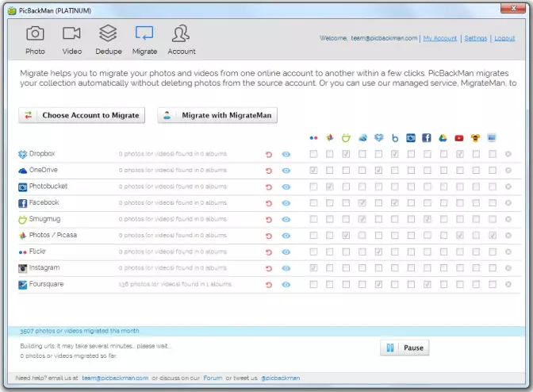The image size is (533, 392).
Task: Toggle the eye icon in the Facebook row
Action: click(286, 203)
